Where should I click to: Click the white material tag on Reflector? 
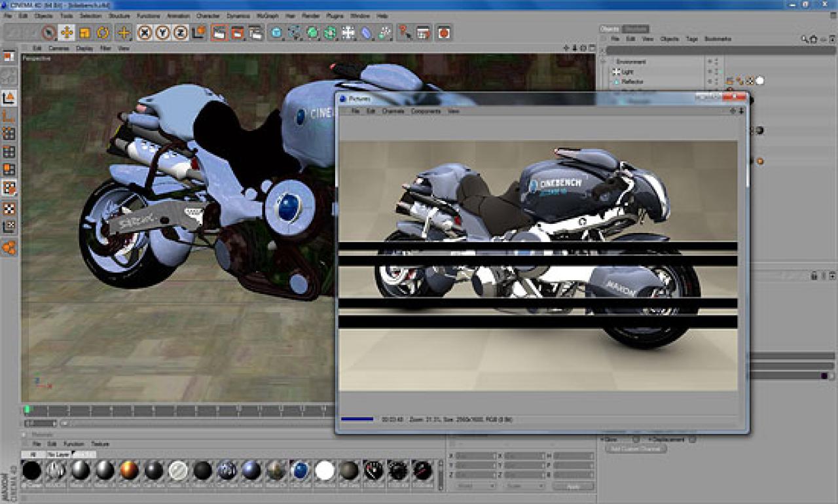pyautogui.click(x=760, y=81)
